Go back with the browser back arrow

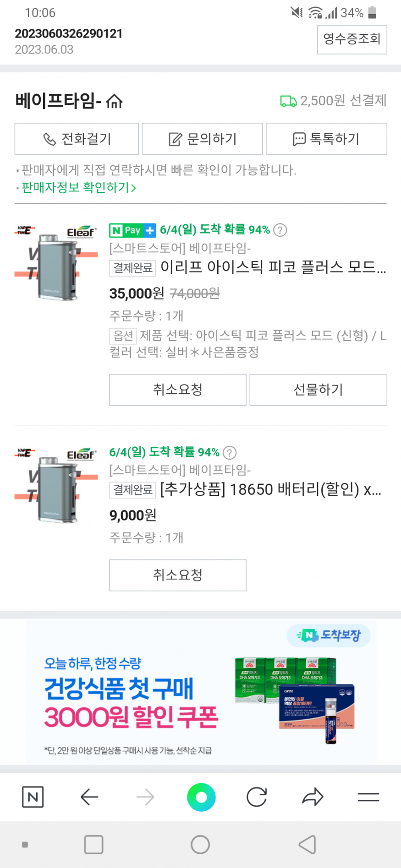pos(89,797)
